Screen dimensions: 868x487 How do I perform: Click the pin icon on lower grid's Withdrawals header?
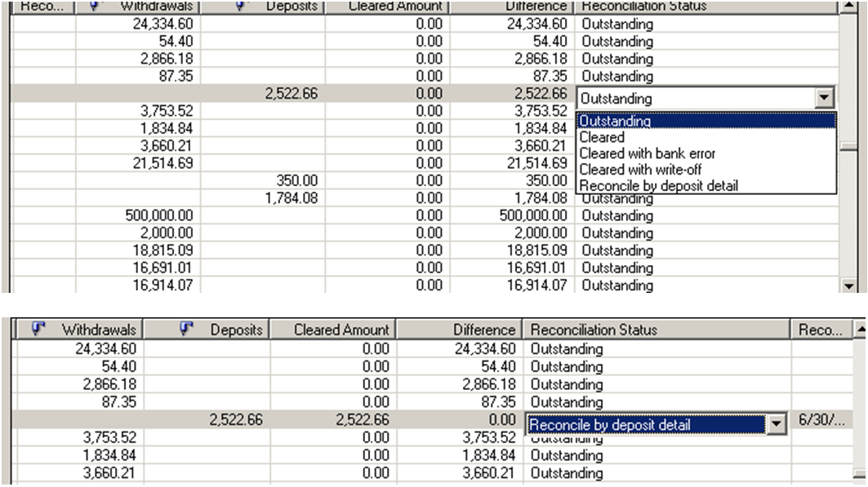pyautogui.click(x=38, y=329)
